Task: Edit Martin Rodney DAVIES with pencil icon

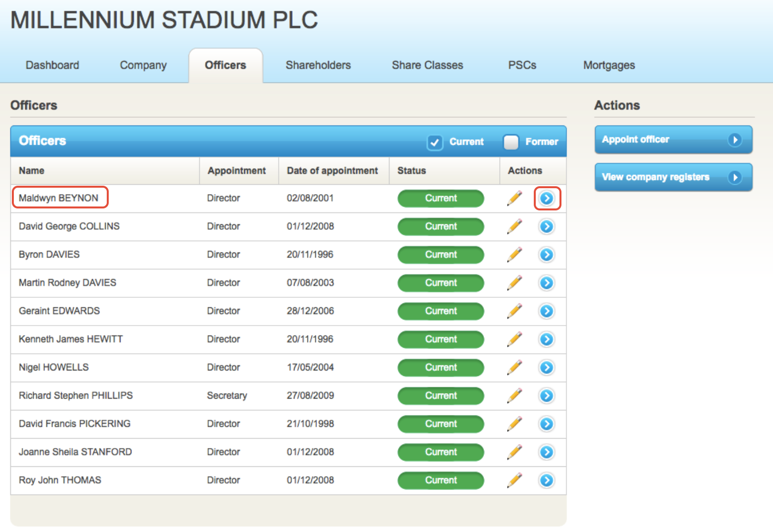Action: click(515, 283)
